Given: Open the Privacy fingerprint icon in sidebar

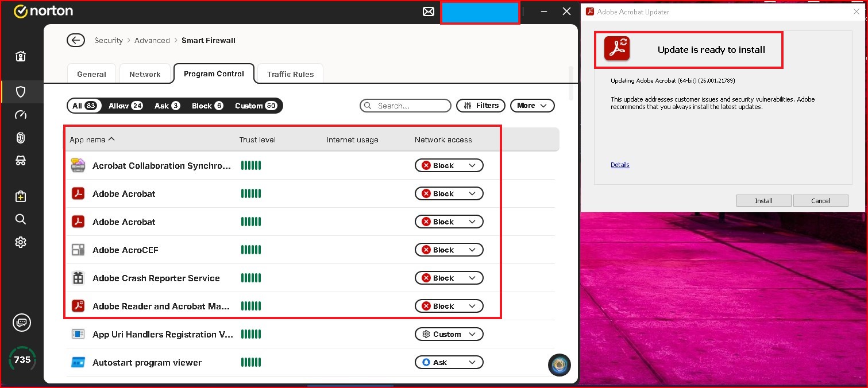Looking at the screenshot, I should point(21,138).
